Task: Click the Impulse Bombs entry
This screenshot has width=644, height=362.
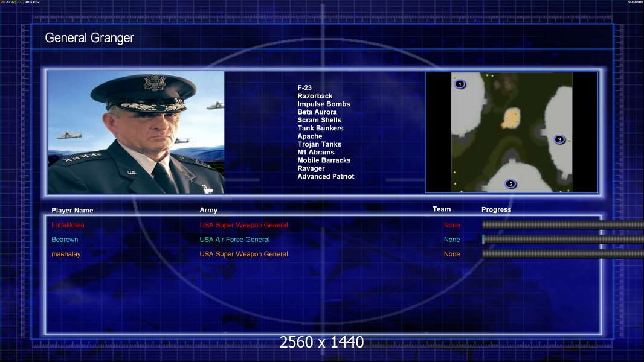Action: coord(324,104)
